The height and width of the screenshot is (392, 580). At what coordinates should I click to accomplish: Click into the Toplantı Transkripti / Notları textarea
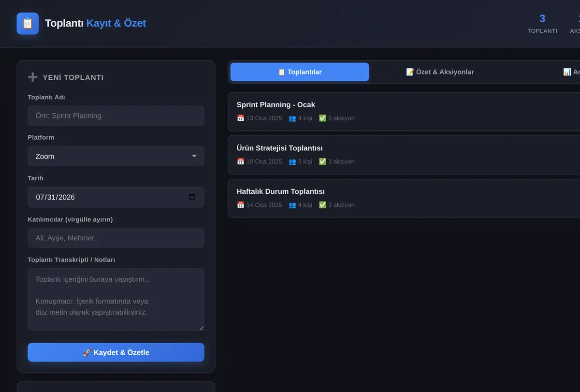pos(116,300)
